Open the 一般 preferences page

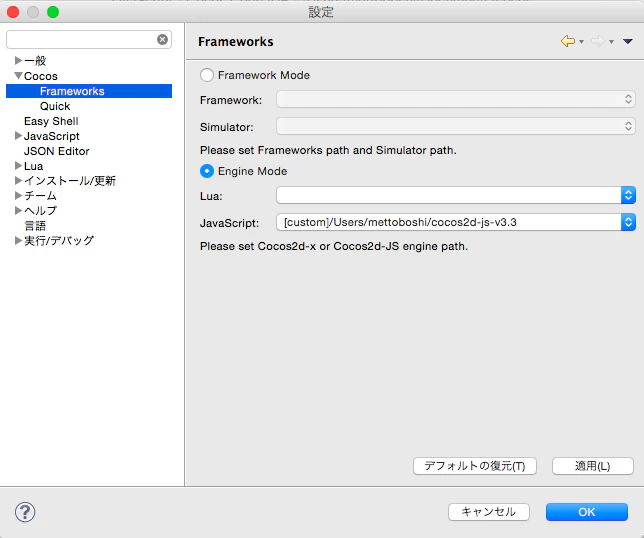35,61
